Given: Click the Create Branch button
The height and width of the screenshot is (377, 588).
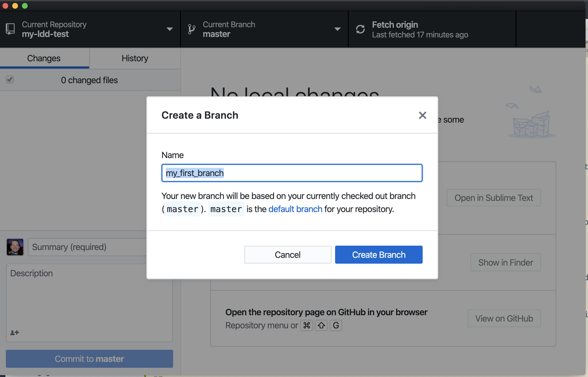Looking at the screenshot, I should (x=378, y=254).
